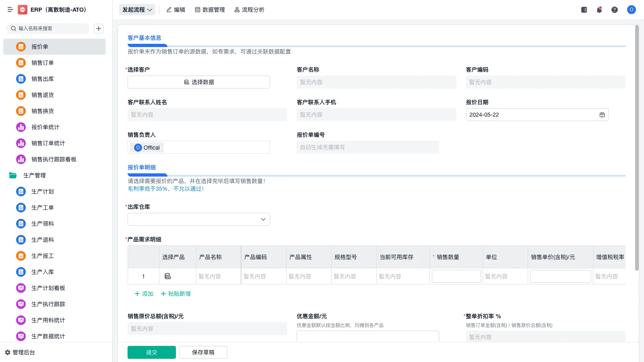The image size is (644, 362).
Task: Open the user avatar menu
Action: point(632,10)
